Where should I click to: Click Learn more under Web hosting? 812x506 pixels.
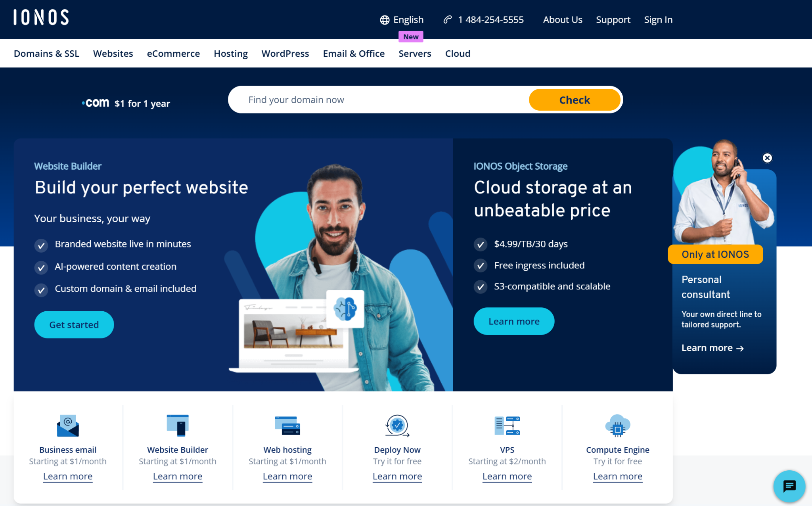click(287, 476)
